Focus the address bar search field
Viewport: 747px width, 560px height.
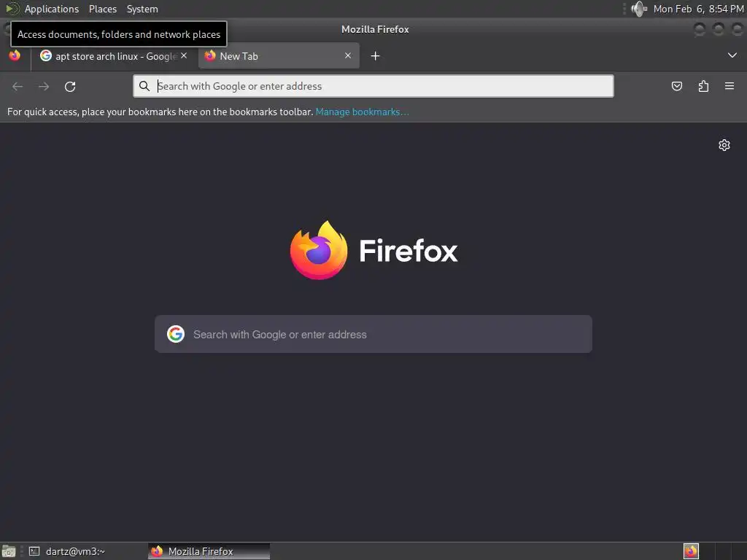tap(373, 86)
